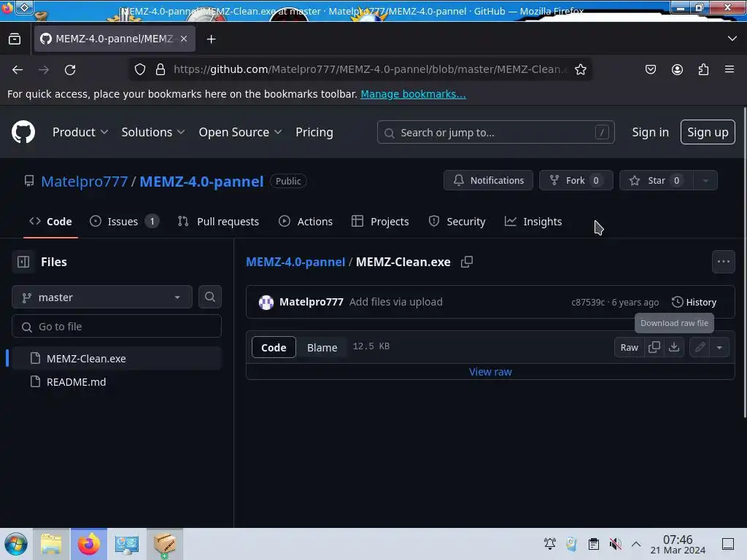Open Firefox View icon at tab bar

(x=15, y=39)
